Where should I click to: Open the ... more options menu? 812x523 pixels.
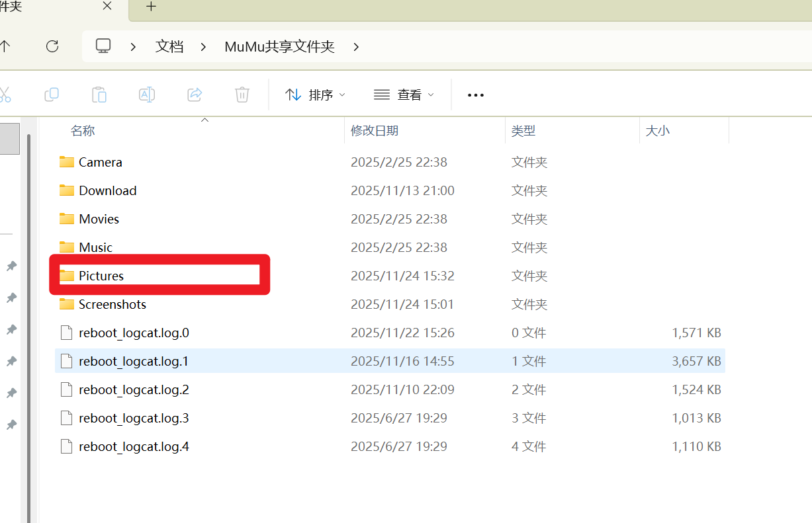[x=475, y=95]
